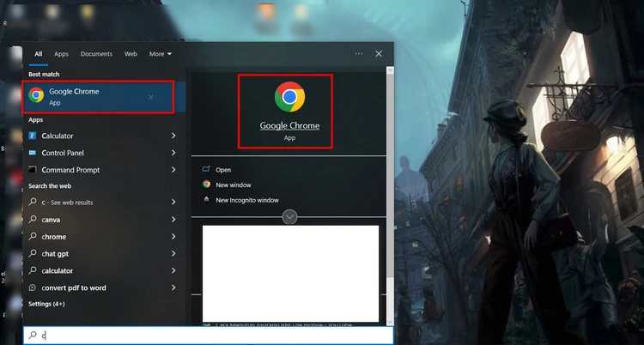Expand Command Prompt details arrow
Screen dimensions: 644x345
click(x=173, y=170)
